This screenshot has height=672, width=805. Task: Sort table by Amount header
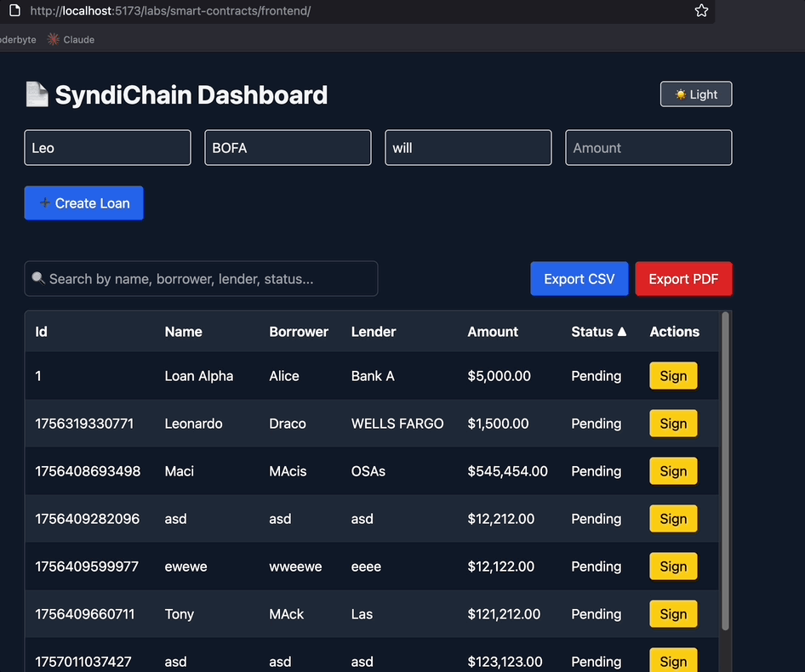pyautogui.click(x=493, y=332)
